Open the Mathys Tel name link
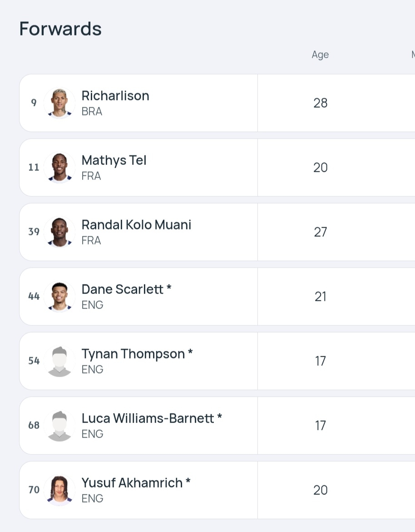This screenshot has height=532, width=415. click(114, 160)
